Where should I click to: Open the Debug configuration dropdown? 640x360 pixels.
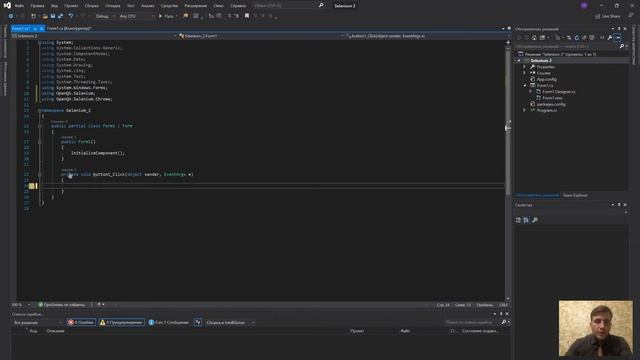[105, 16]
